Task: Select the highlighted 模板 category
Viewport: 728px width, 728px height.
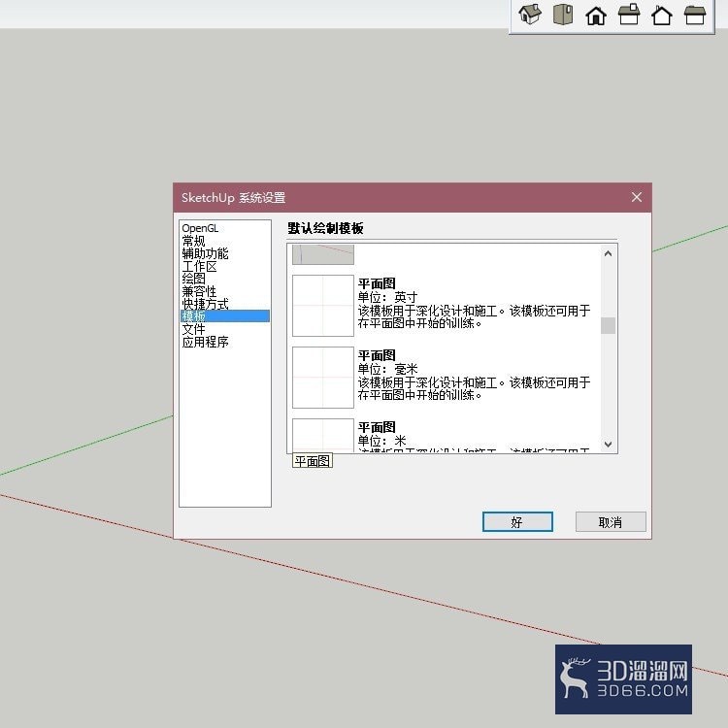Action: (x=225, y=316)
